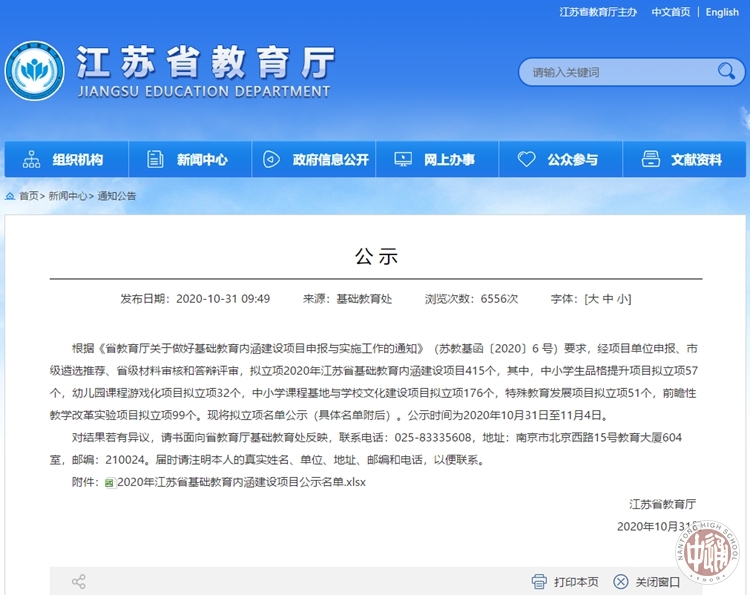Click the 江苏省教育厅主办 top link
Viewport: 750px width, 595px height.
point(598,12)
